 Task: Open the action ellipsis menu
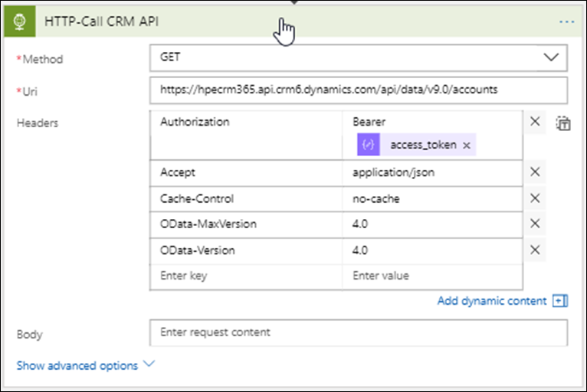566,21
